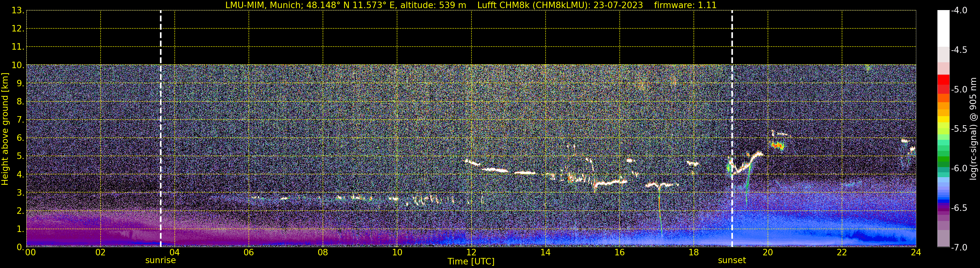Click the white dashed sunset line
Viewport: 980px width, 268px height.
point(732,129)
